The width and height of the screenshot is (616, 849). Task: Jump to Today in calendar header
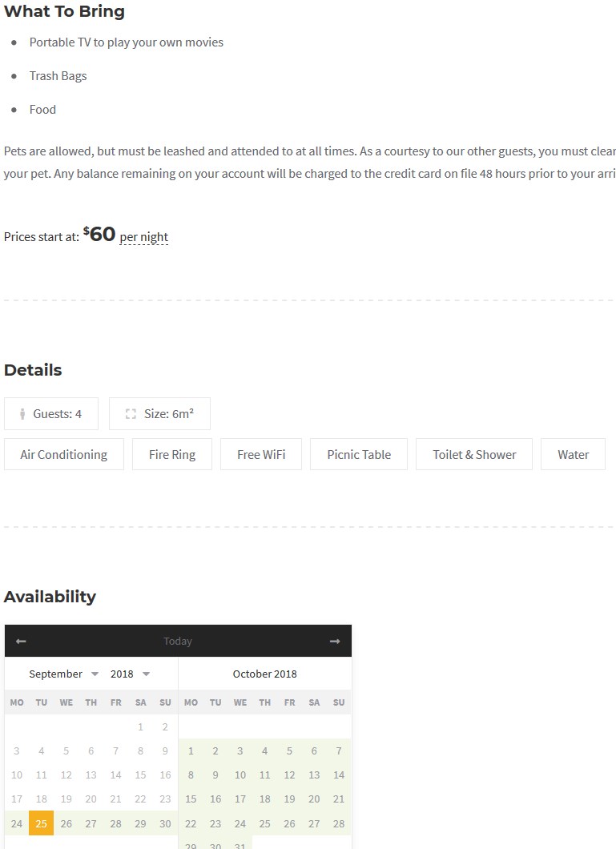point(178,641)
